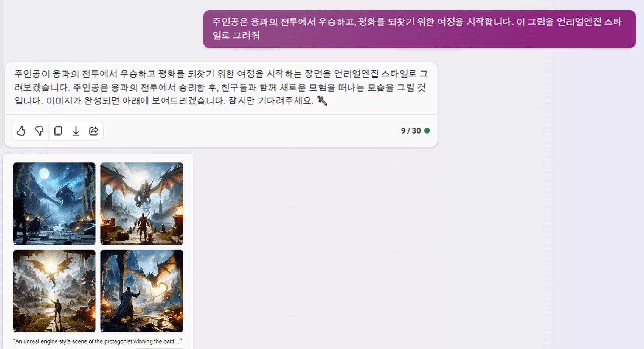Open the caped hero with dragon image

click(141, 291)
